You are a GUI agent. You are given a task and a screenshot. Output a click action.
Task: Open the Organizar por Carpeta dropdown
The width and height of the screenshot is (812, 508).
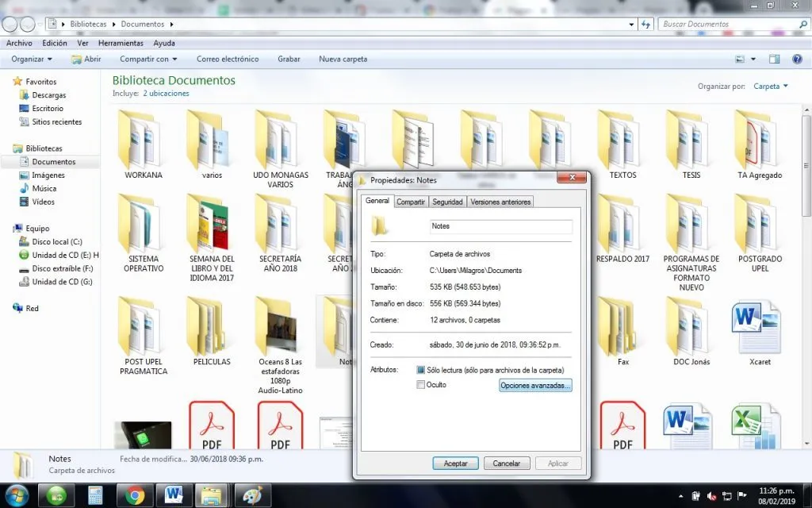pyautogui.click(x=771, y=86)
